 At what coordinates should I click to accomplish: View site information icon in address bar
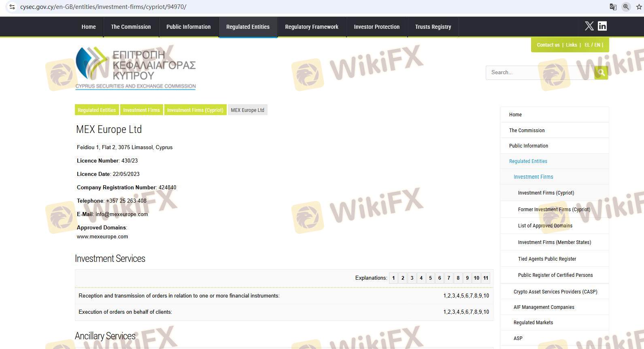12,7
